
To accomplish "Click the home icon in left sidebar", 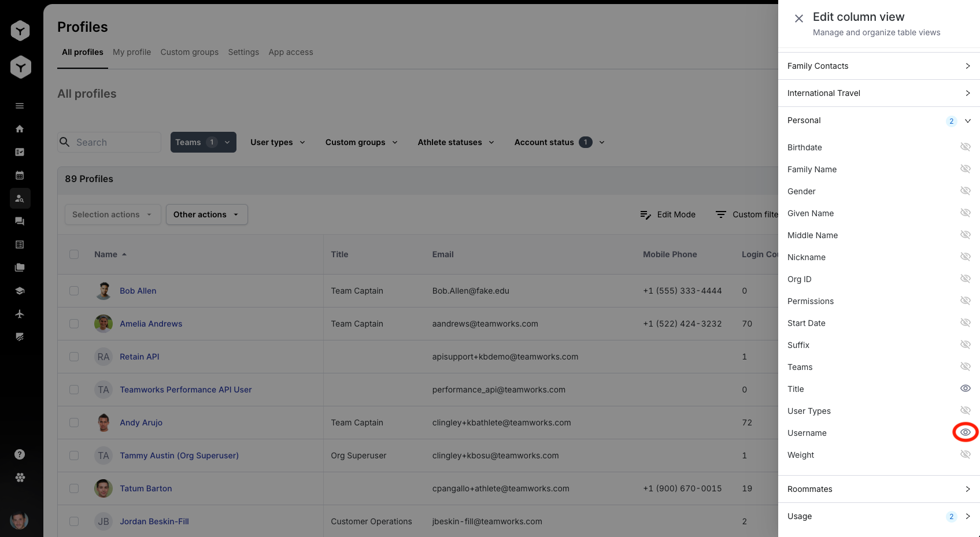I will [x=20, y=129].
